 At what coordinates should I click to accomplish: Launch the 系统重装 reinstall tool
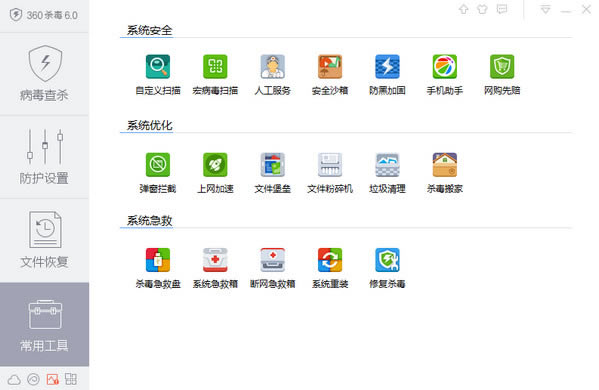coord(330,260)
